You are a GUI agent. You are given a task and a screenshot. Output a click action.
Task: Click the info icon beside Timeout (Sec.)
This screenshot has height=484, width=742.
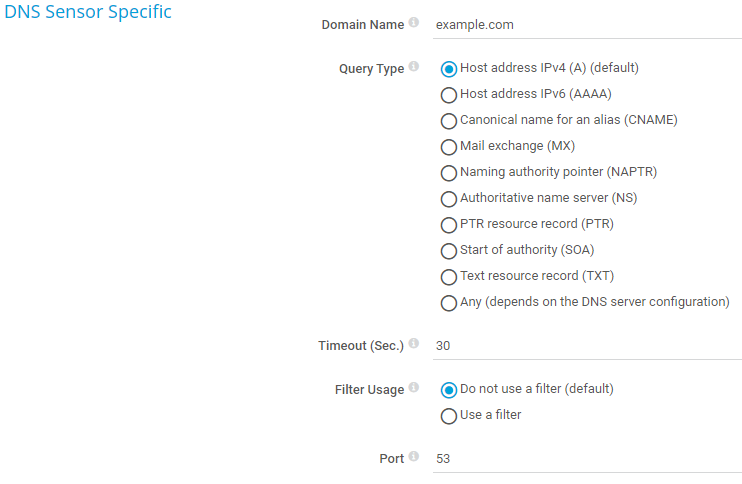(414, 345)
